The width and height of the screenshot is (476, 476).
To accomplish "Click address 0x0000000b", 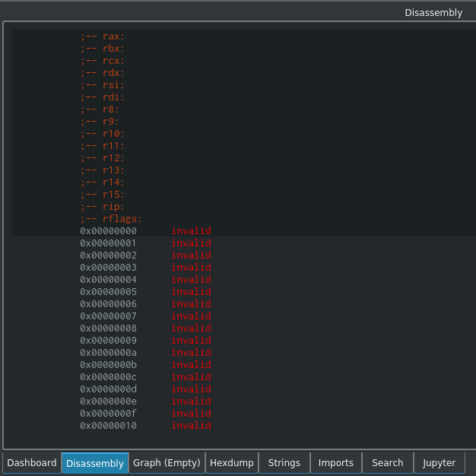I will (x=109, y=364).
